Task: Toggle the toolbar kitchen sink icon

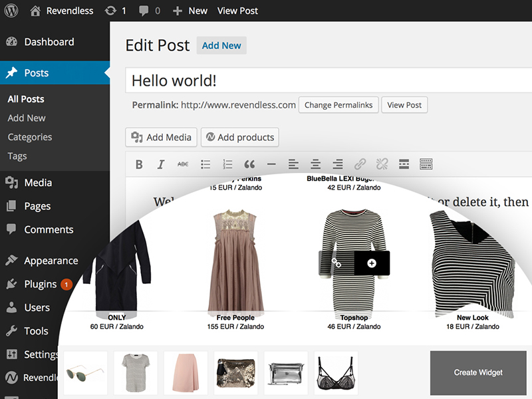Action: [426, 164]
